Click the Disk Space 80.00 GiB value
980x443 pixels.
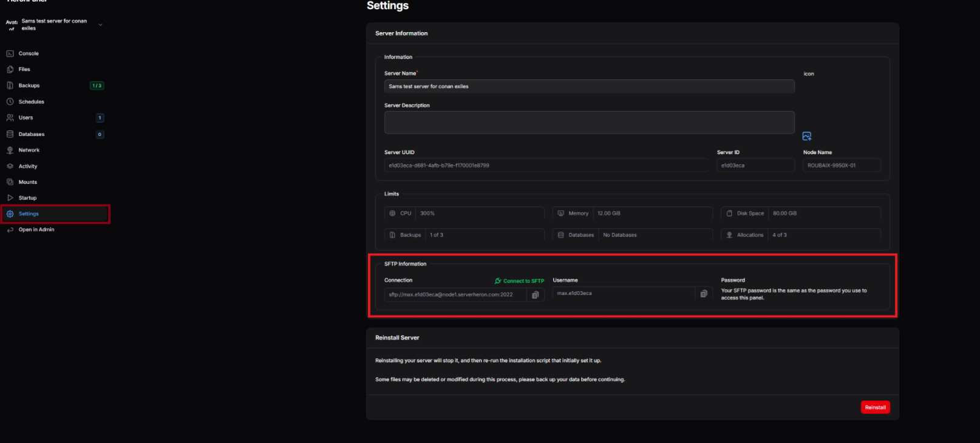coord(784,213)
